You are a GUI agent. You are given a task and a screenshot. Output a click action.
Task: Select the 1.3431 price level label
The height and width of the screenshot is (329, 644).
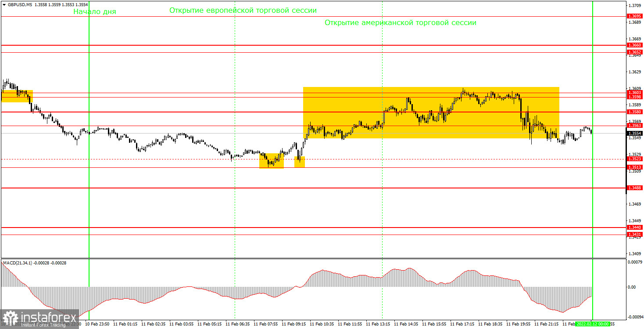(x=635, y=235)
